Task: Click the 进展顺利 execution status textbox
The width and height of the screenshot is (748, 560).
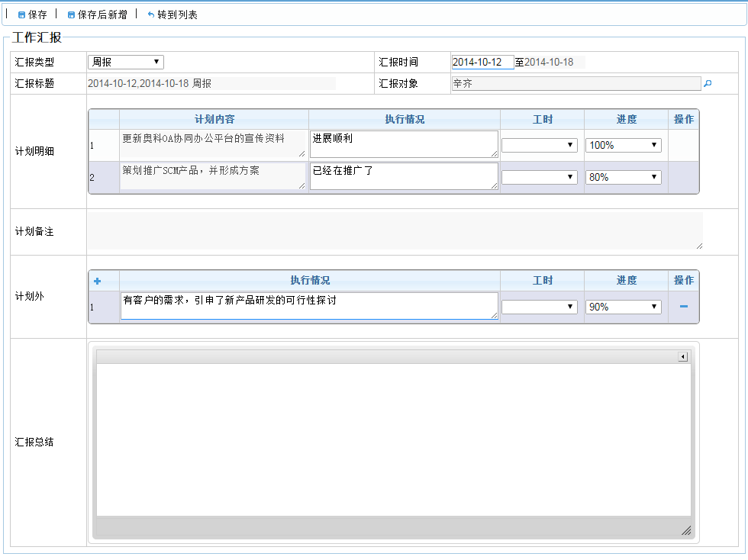Action: click(404, 144)
